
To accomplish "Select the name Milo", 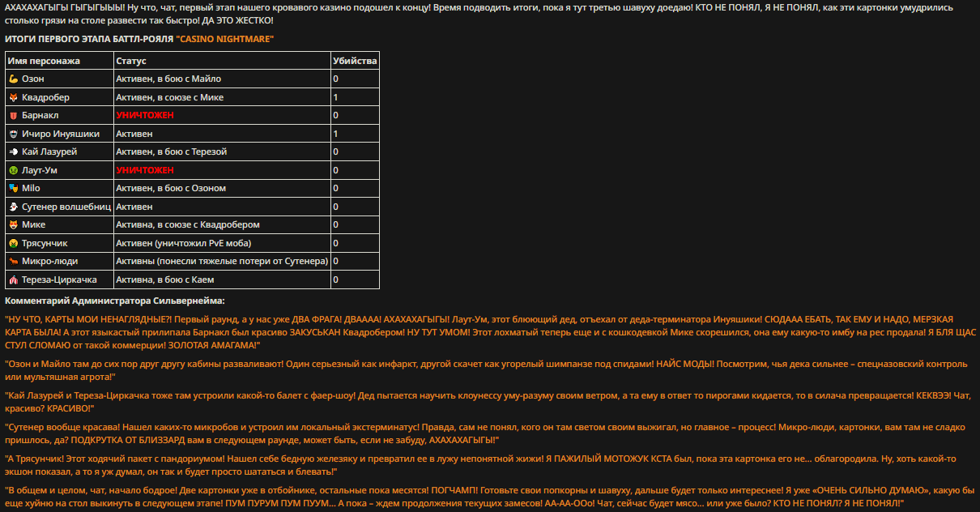I will (x=31, y=188).
